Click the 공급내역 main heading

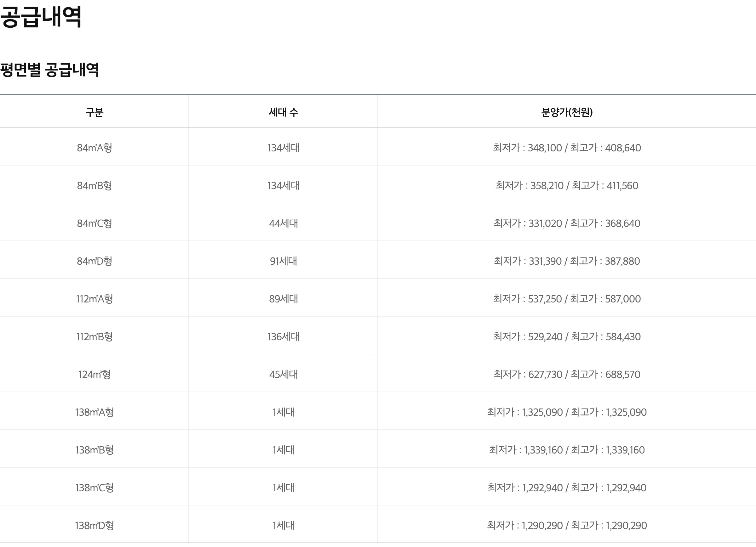[41, 17]
